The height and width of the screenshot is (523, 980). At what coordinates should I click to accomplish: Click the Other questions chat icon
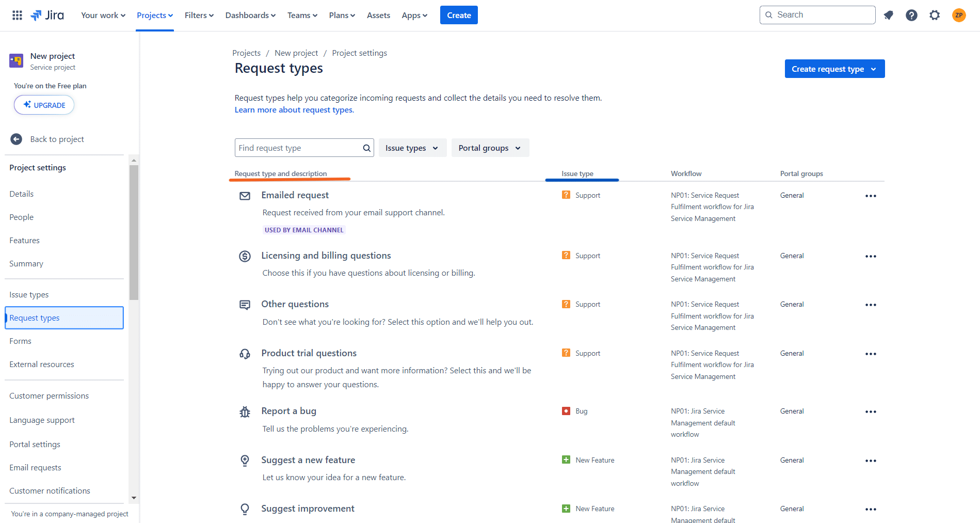[245, 305]
